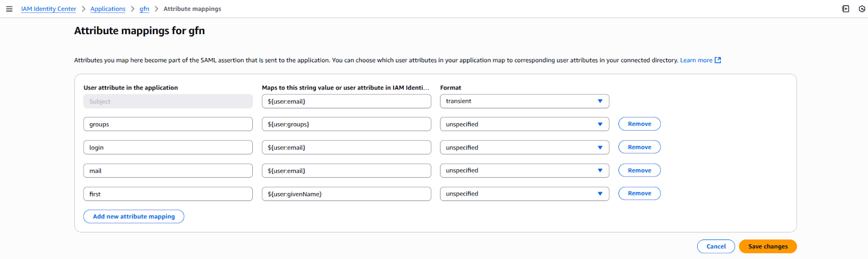Screen dimensions: 868x259
Task: Click the clock icon in top-right corner
Action: point(861,9)
